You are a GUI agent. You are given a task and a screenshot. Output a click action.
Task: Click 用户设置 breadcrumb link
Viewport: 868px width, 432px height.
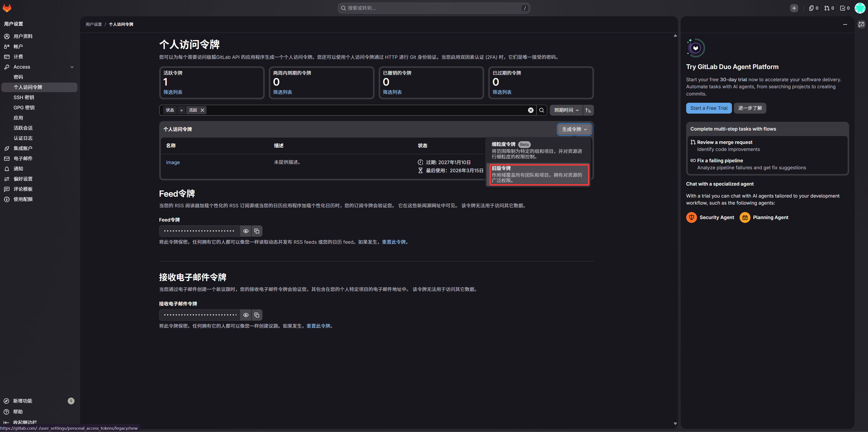pyautogui.click(x=94, y=24)
